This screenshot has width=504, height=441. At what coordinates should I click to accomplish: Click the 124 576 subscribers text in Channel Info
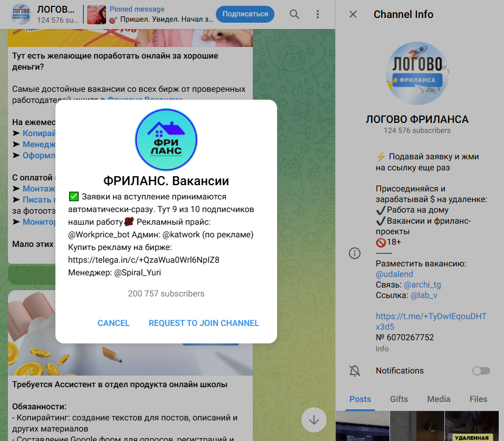point(417,130)
